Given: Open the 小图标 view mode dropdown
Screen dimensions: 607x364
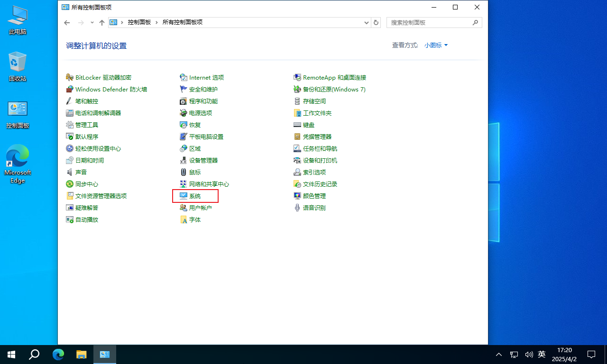Looking at the screenshot, I should [436, 45].
